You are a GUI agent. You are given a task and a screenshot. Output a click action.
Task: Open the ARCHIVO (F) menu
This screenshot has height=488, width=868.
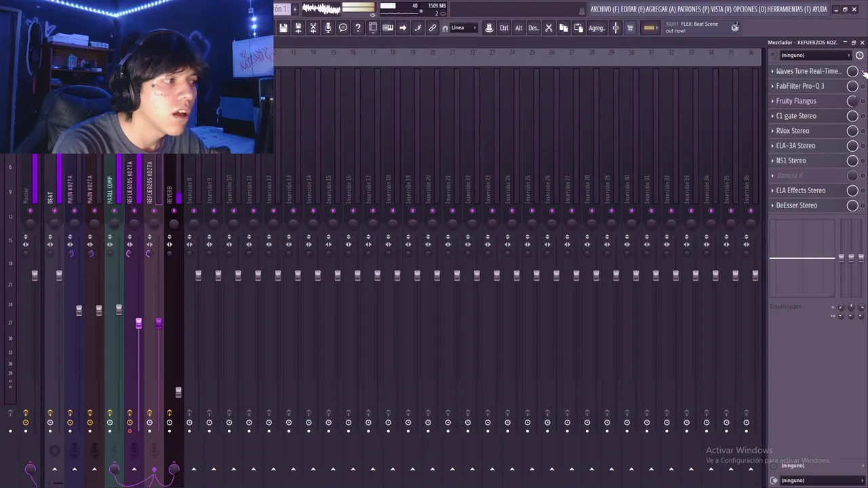(605, 9)
